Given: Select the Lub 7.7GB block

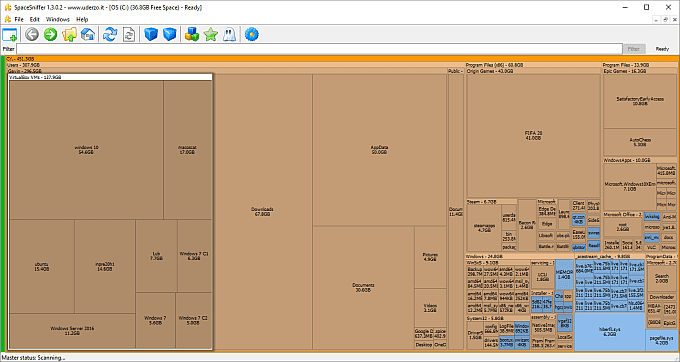Looking at the screenshot, I should tap(157, 256).
